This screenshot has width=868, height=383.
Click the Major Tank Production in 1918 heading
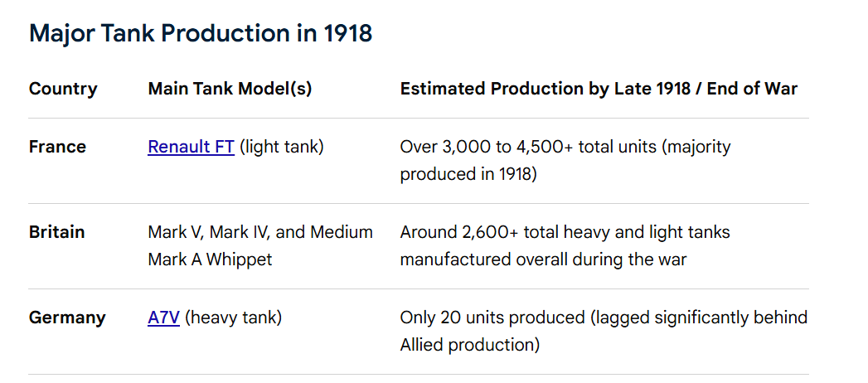pyautogui.click(x=201, y=33)
